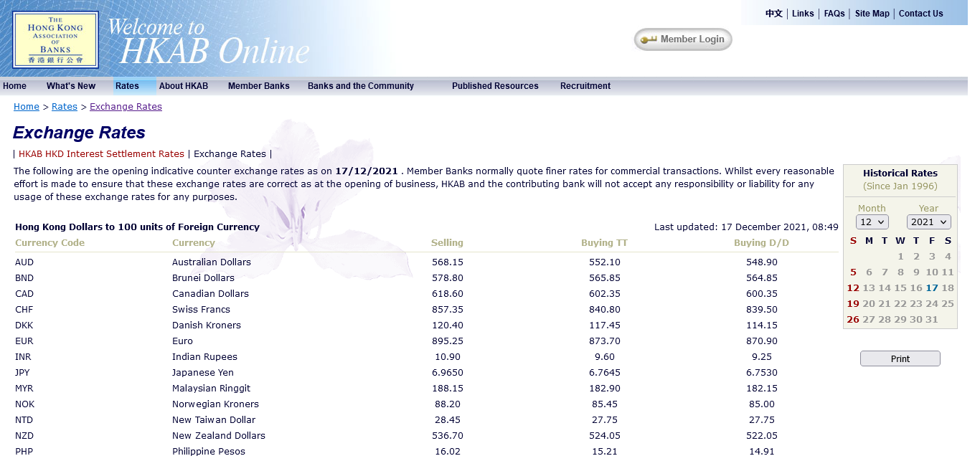Screen dimensions: 980x461
Task: Expand the Month dropdown
Action: (x=872, y=222)
